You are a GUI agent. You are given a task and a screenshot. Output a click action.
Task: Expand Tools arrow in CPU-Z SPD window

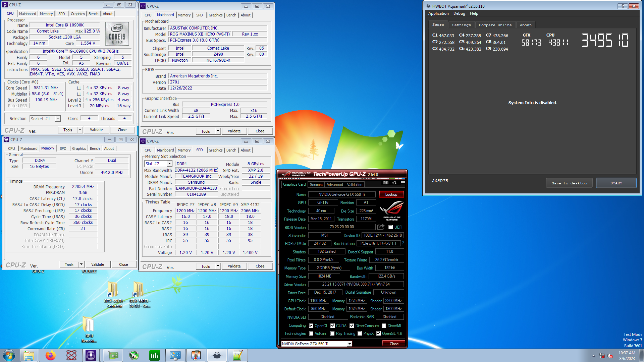pos(218,266)
